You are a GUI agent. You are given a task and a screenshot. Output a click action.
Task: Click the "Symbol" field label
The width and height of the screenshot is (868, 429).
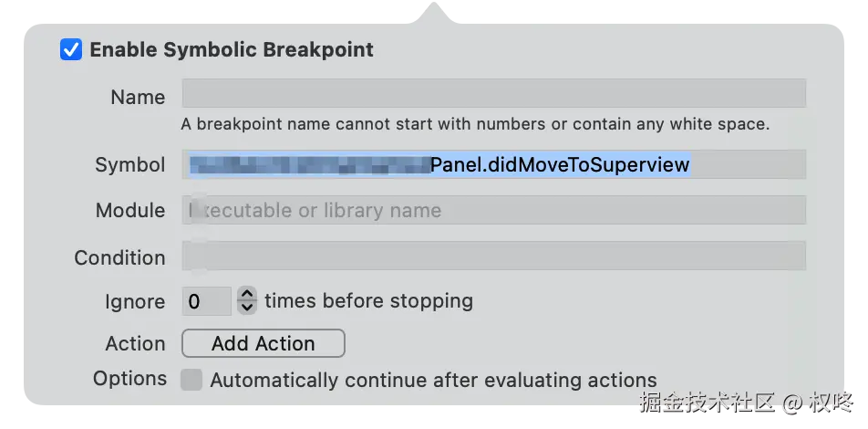pos(130,165)
